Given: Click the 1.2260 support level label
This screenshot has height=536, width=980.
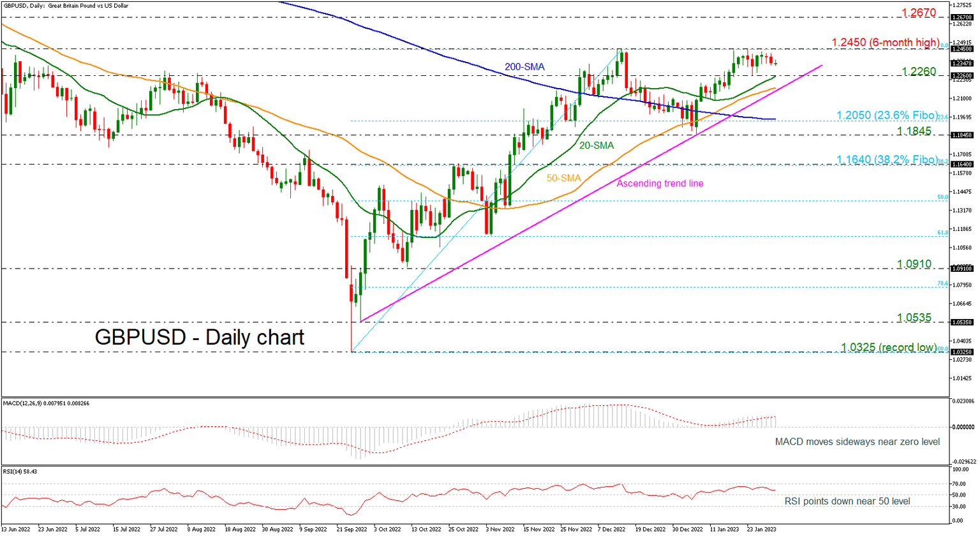Looking at the screenshot, I should pos(919,71).
